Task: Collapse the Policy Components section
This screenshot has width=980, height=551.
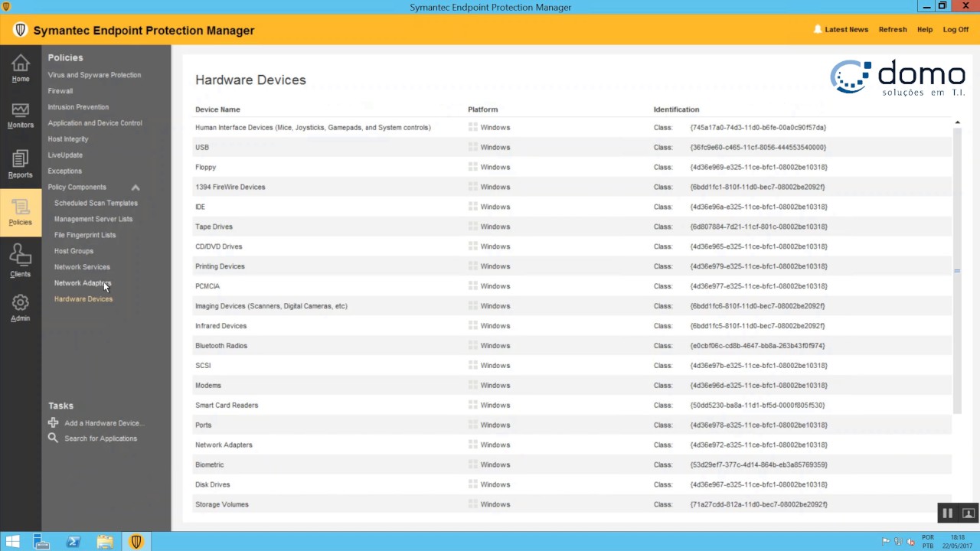Action: 136,187
